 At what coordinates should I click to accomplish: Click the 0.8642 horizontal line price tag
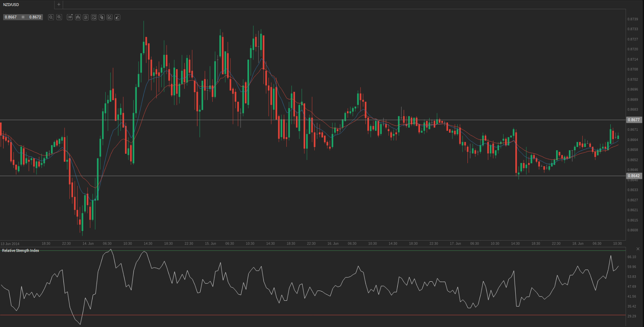(634, 176)
